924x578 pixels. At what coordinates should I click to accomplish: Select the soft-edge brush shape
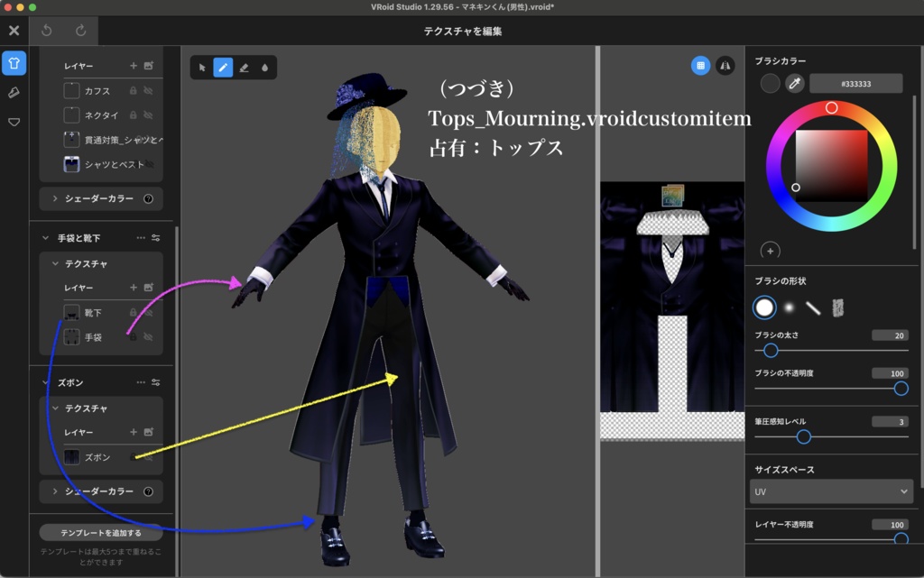tap(788, 307)
